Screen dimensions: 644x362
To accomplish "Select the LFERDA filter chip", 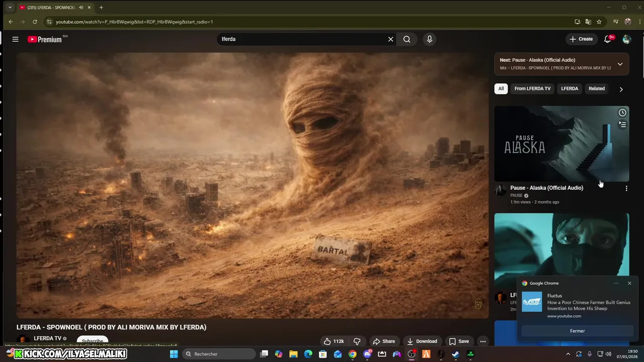I will pos(570,88).
